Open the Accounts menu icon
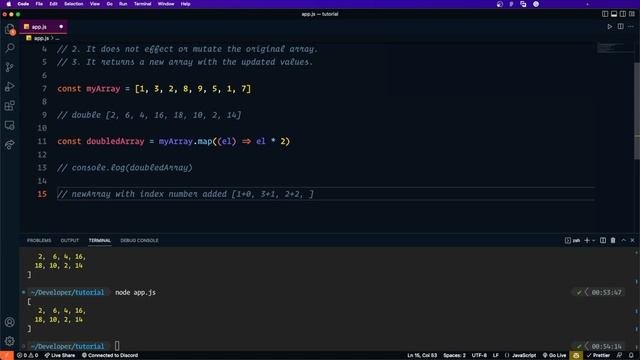 pyautogui.click(x=10, y=322)
